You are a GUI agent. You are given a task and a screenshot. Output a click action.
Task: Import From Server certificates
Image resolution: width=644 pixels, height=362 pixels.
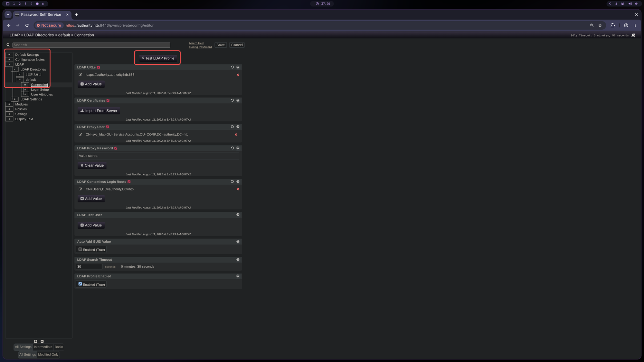click(x=99, y=111)
